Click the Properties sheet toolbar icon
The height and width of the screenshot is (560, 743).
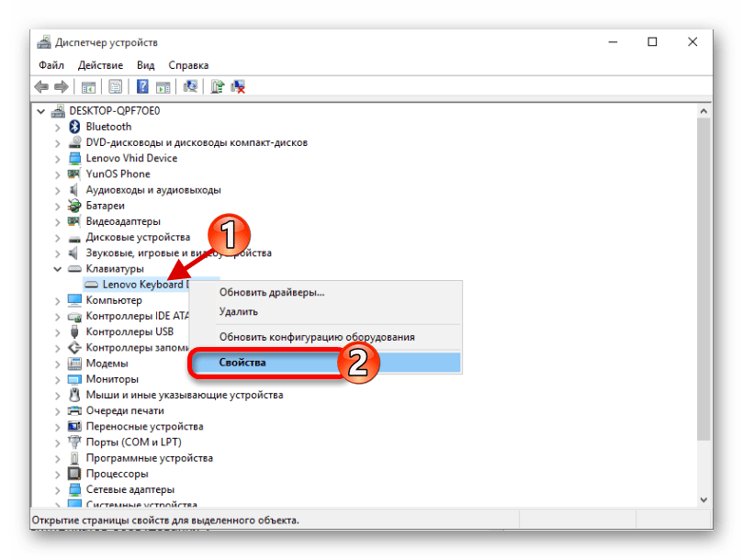tap(116, 87)
